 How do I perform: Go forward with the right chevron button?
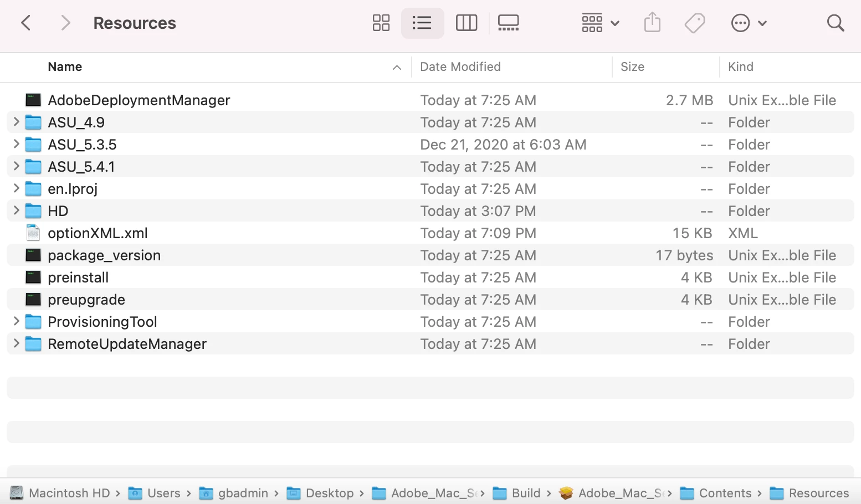point(65,23)
